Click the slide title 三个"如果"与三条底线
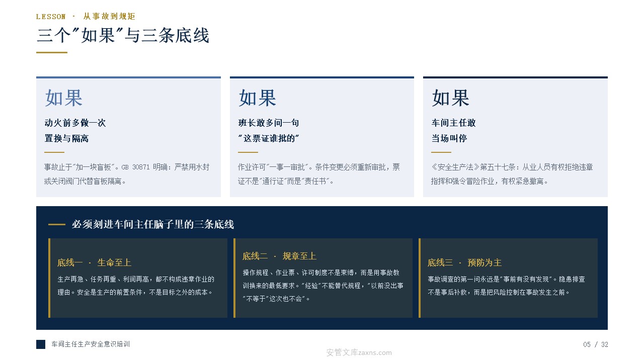This screenshot has height=362, width=644. point(123,36)
